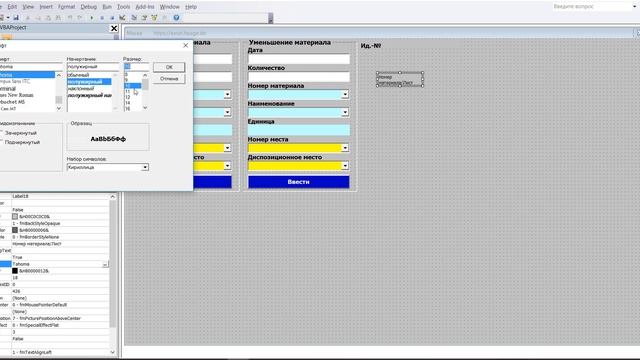640x360 pixels.
Task: Open Project Explorer via toolbar icon
Action: 134,18
